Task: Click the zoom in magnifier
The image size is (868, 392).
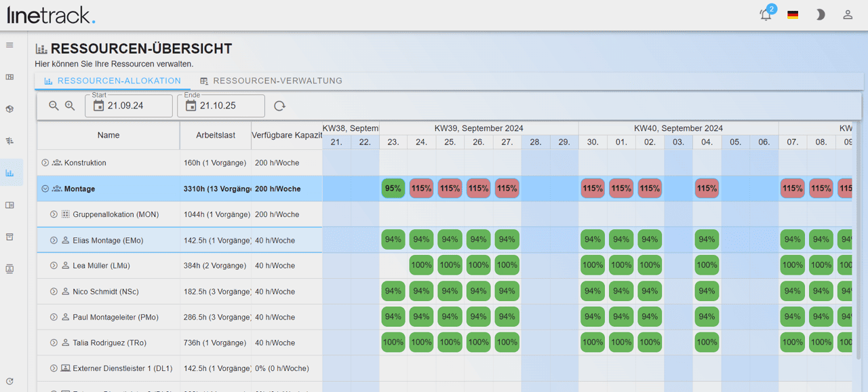Action: coord(70,106)
